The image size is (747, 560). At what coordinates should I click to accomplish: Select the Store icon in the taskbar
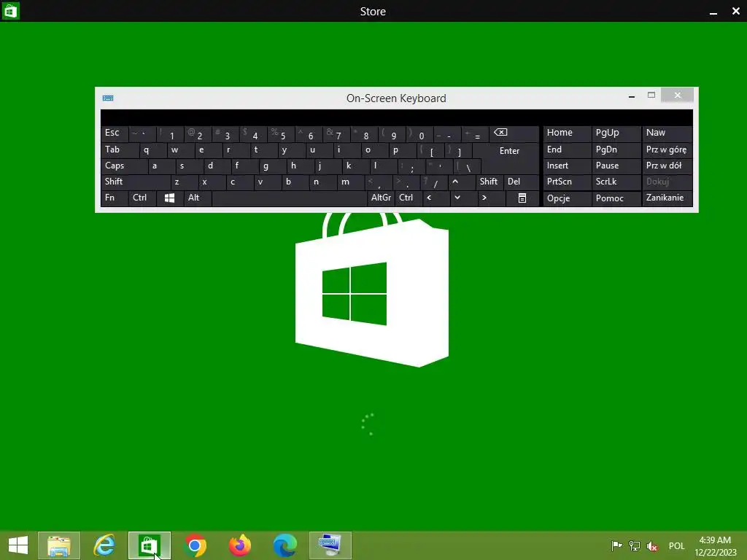point(149,545)
